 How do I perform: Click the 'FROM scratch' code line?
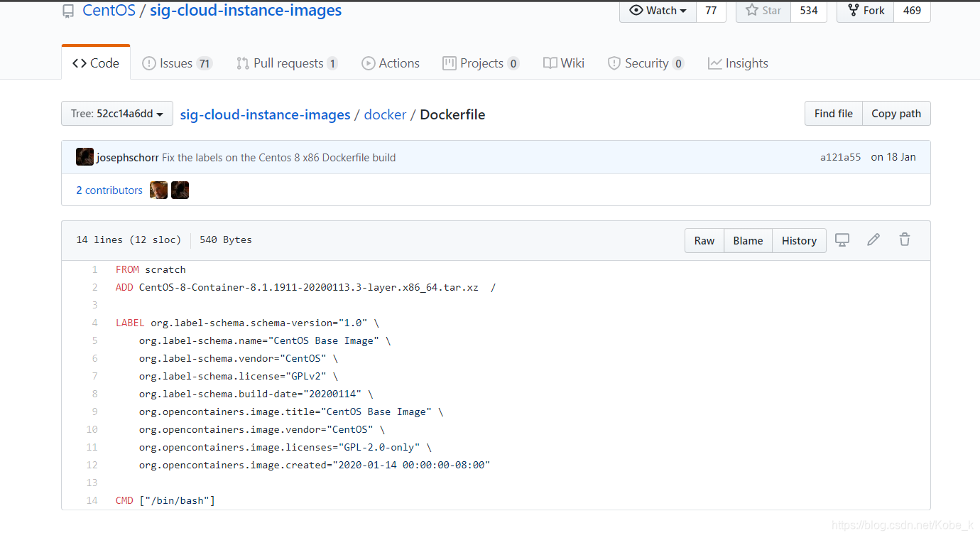pyautogui.click(x=151, y=270)
